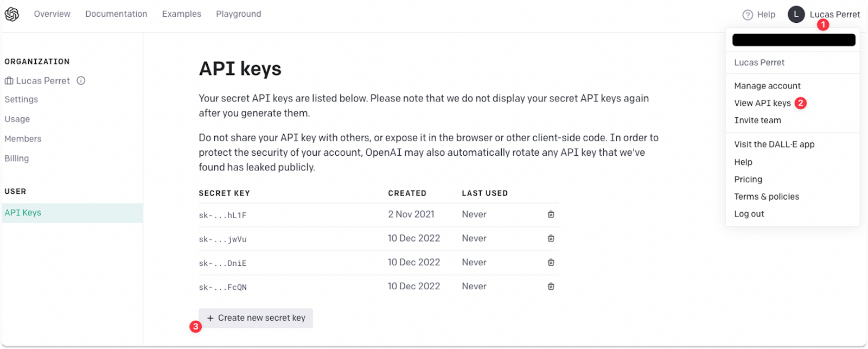Viewport: 868px width, 349px height.
Task: Choose Invite team from user menu
Action: [x=757, y=120]
